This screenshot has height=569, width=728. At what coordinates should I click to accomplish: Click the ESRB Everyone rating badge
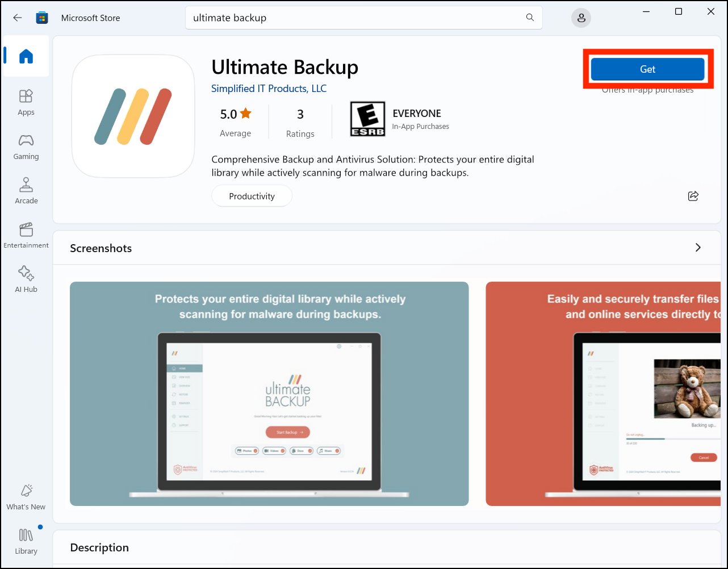(x=367, y=119)
